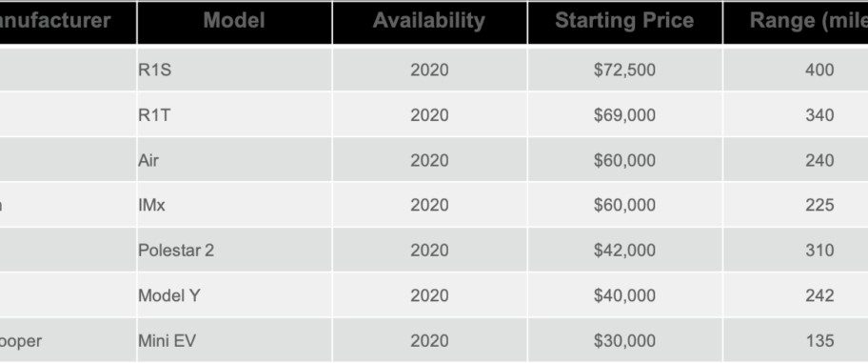The image size is (868, 363).
Task: Click the Availability column header
Action: (x=429, y=22)
